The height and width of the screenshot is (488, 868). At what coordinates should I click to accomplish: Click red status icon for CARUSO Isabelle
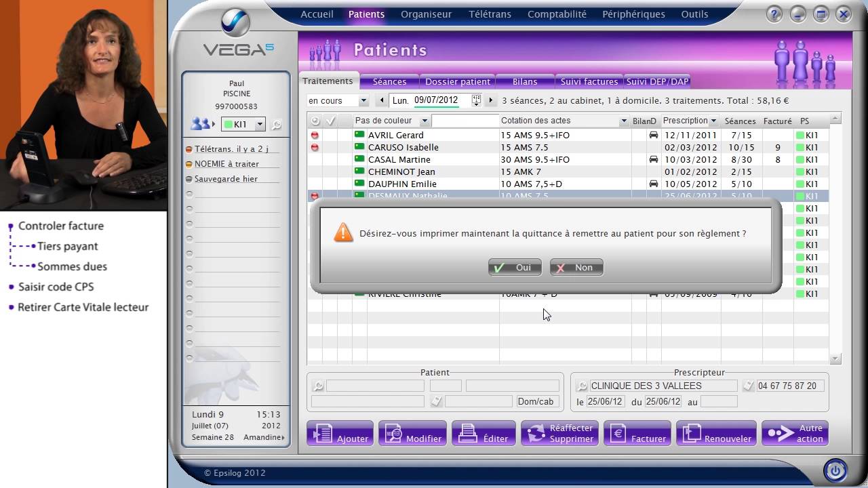(x=315, y=147)
